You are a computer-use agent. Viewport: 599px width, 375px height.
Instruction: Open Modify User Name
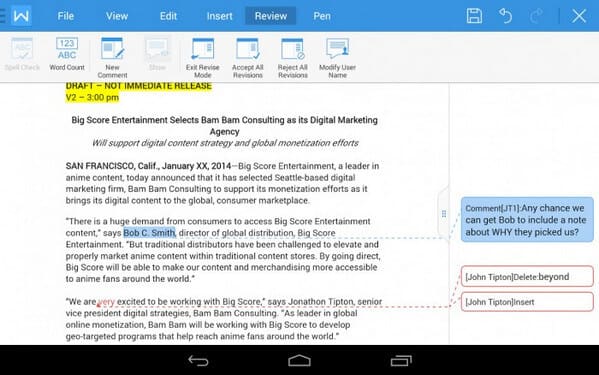tap(337, 58)
